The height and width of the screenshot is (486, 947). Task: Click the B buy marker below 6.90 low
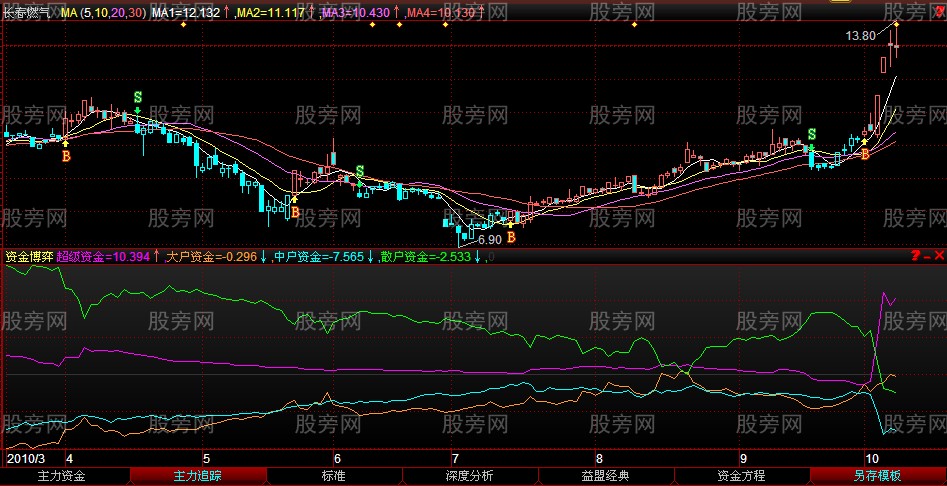511,238
